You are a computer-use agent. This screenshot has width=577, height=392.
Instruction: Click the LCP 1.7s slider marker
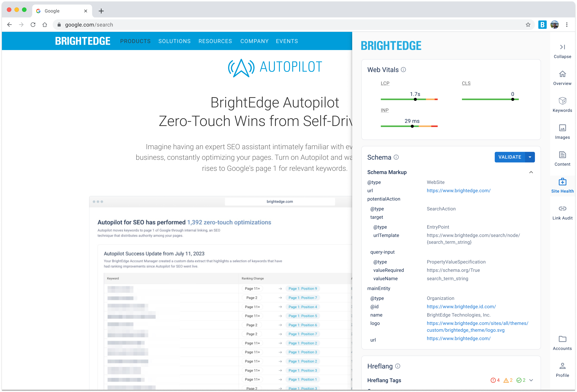(x=415, y=99)
